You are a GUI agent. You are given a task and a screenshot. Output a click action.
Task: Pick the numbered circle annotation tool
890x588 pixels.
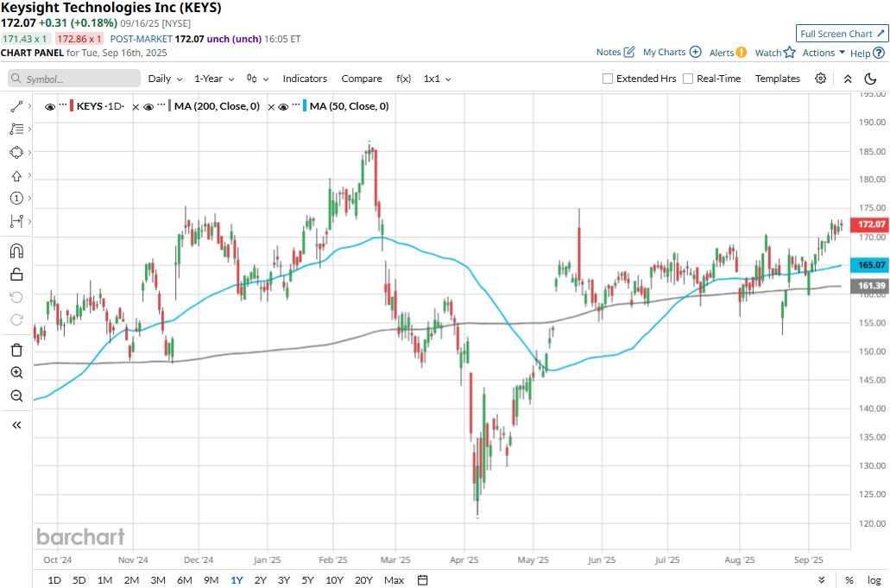16,198
